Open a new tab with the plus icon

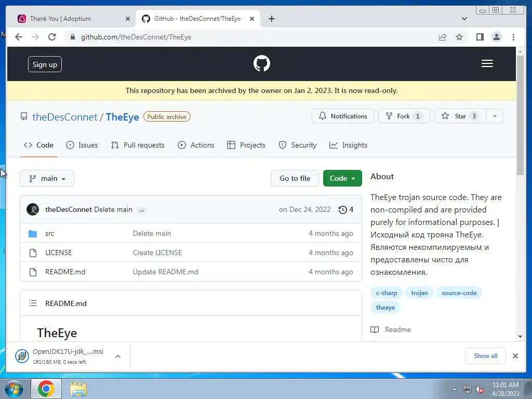pos(271,19)
